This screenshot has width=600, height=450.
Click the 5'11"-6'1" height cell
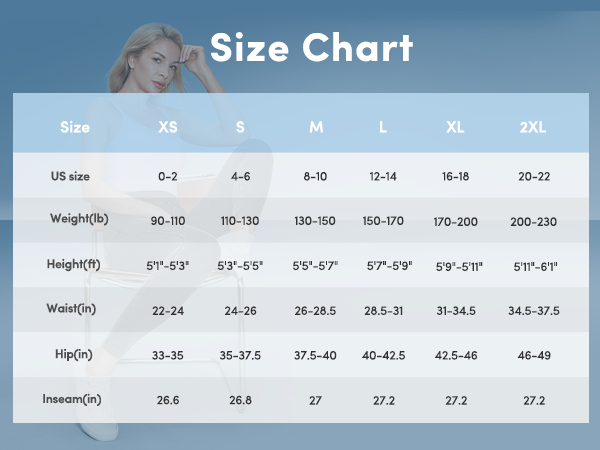pos(535,266)
